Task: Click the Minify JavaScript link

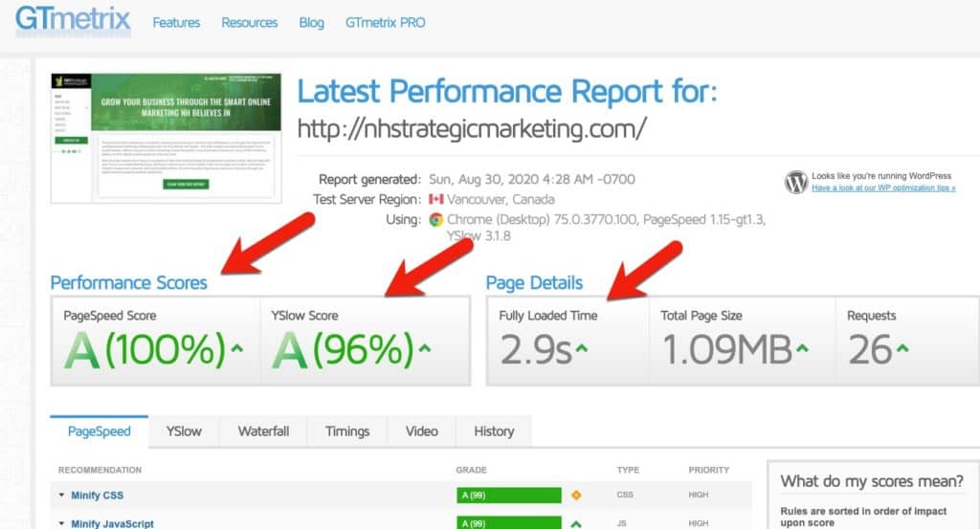Action: pyautogui.click(x=112, y=523)
